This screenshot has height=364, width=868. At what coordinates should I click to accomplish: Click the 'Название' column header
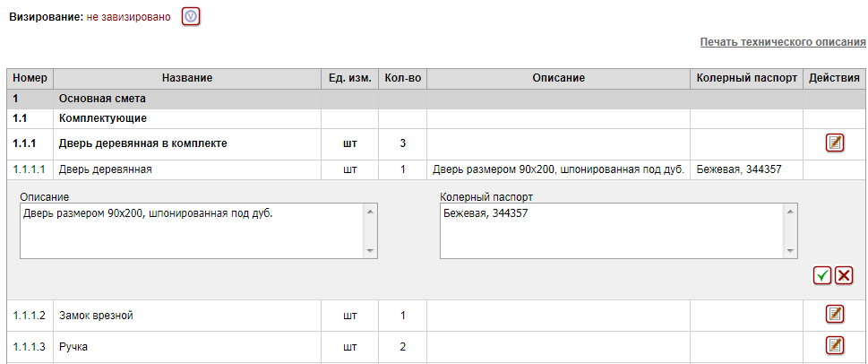187,78
